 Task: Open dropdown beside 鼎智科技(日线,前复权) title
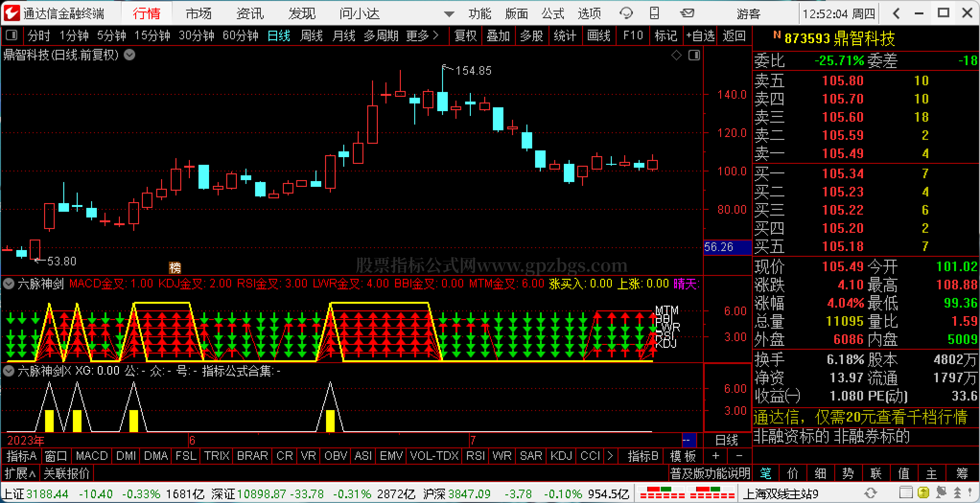tap(129, 55)
